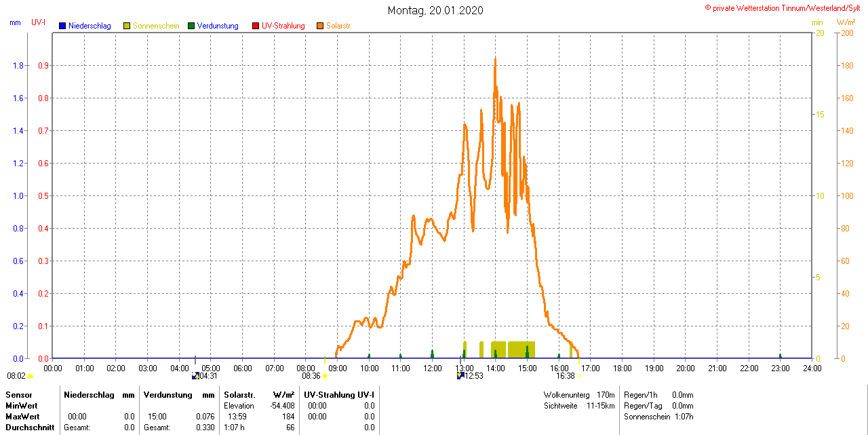Click the MaxWert row header
868x435 pixels.
tap(23, 417)
